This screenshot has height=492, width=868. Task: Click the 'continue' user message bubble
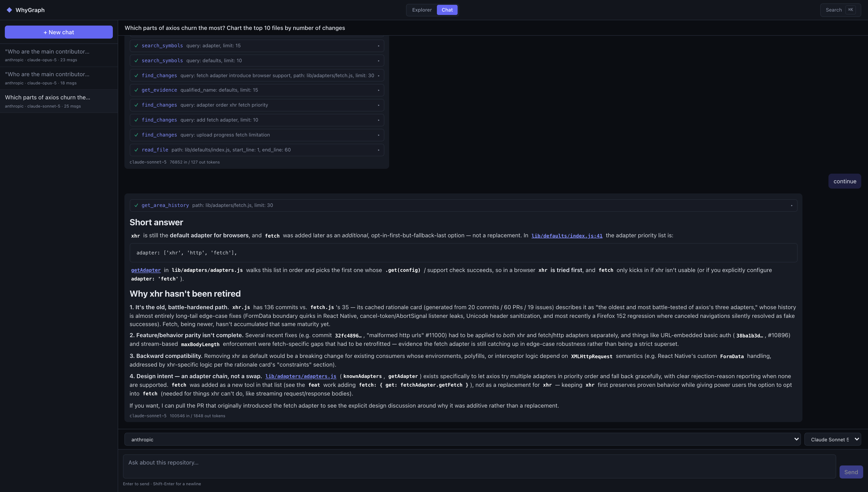pyautogui.click(x=844, y=181)
